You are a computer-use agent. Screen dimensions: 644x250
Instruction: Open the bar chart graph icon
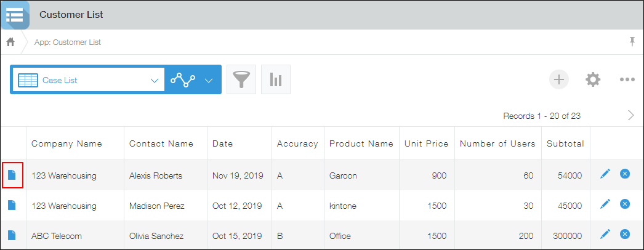click(x=275, y=79)
